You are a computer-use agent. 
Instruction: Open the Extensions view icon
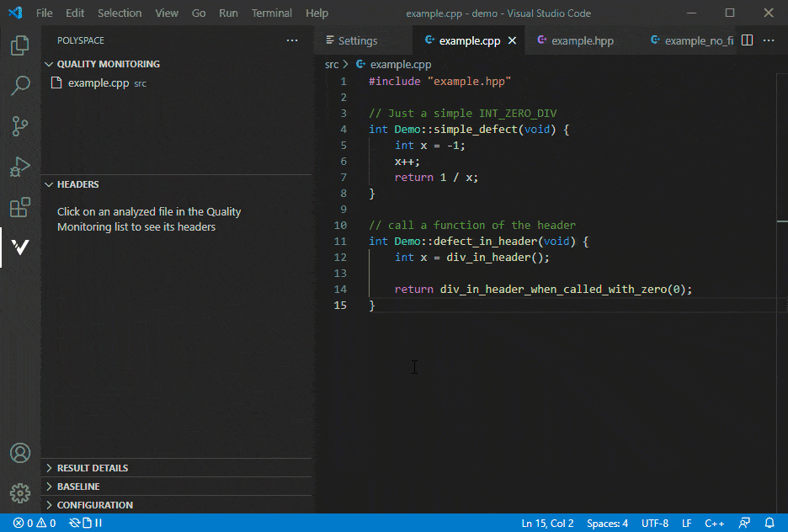point(20,207)
